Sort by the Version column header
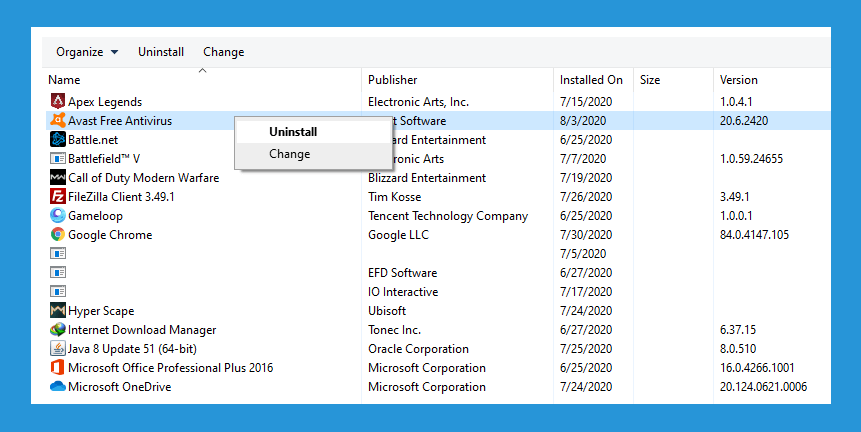Screen dimensions: 861x432 pyautogui.click(x=739, y=80)
